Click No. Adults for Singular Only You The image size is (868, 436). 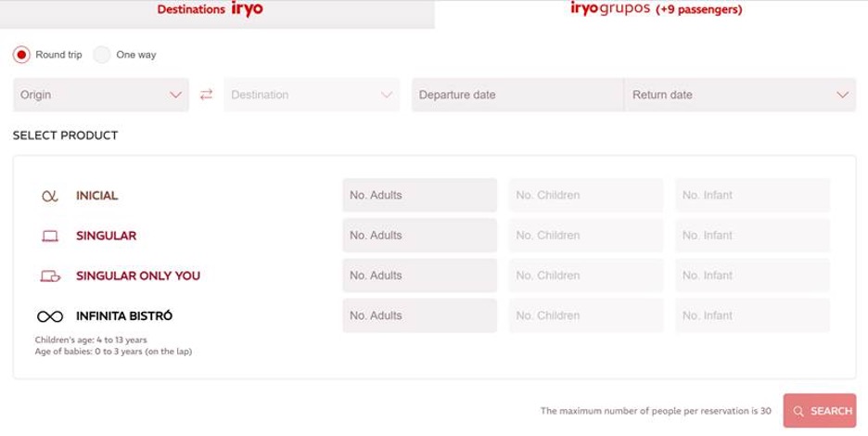coord(419,276)
